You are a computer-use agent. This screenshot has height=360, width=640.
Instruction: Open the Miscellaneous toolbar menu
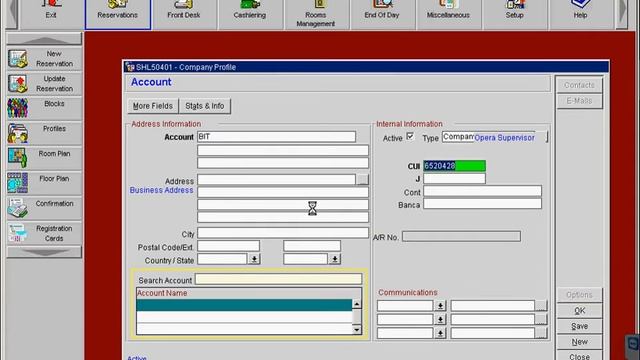tap(448, 14)
